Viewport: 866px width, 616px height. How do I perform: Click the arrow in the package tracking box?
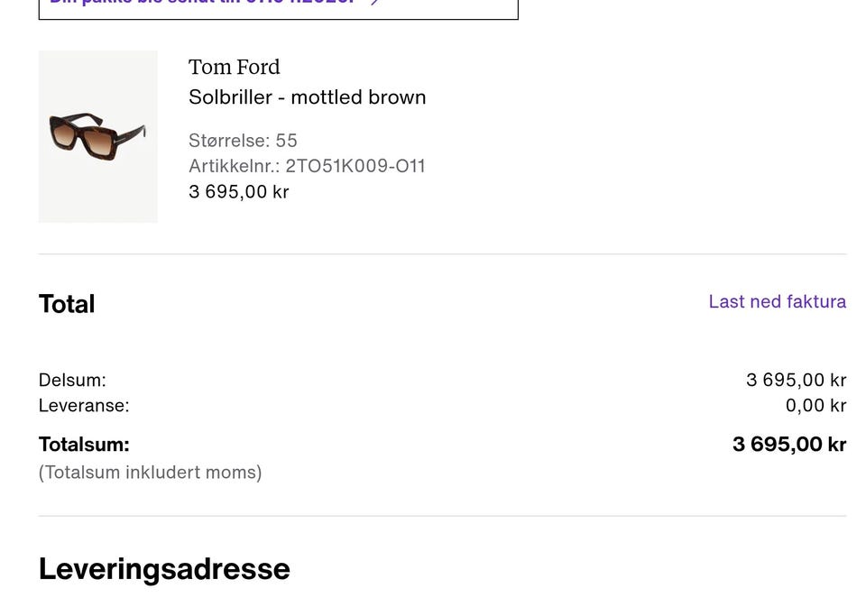(x=375, y=3)
